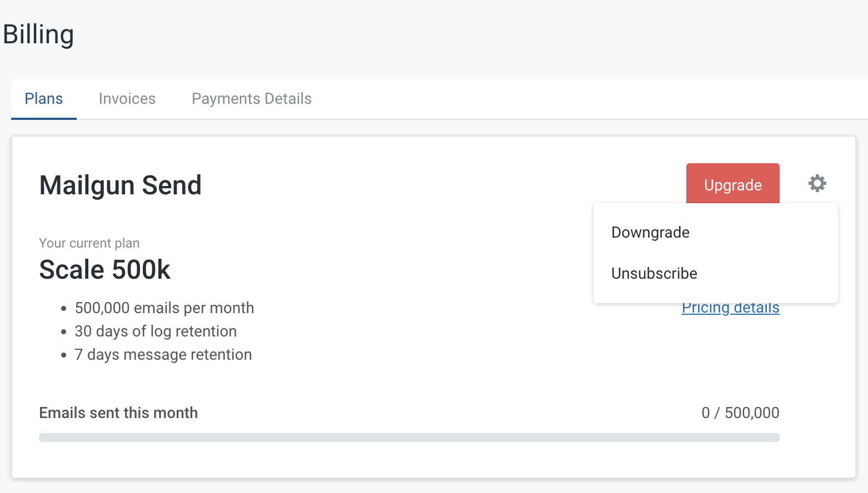Click the first bullet dot in features list
This screenshot has width=868, height=493.
pos(64,309)
